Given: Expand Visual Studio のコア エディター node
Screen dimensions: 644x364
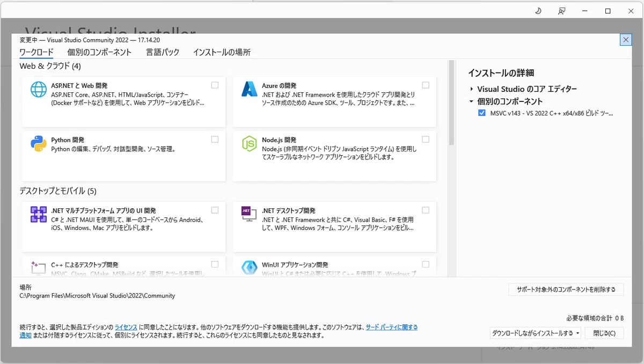Looking at the screenshot, I should (x=471, y=89).
